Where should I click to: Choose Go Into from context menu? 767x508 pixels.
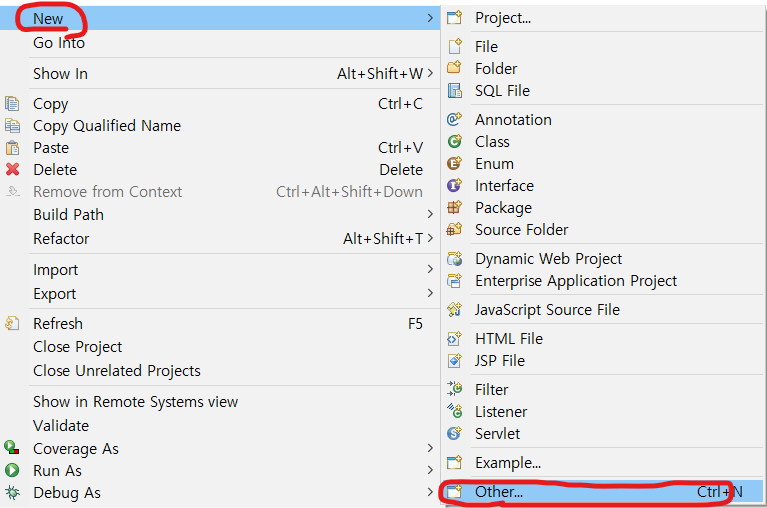(59, 43)
